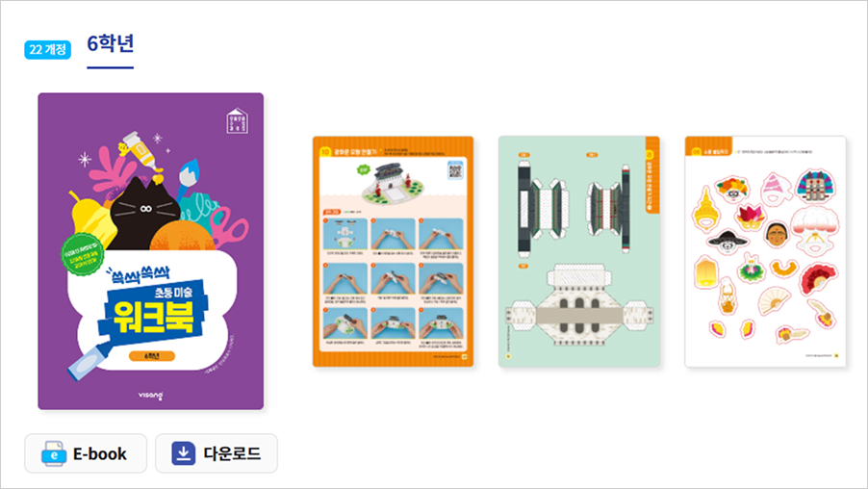Click the visang logo on cover bottom

tap(150, 396)
